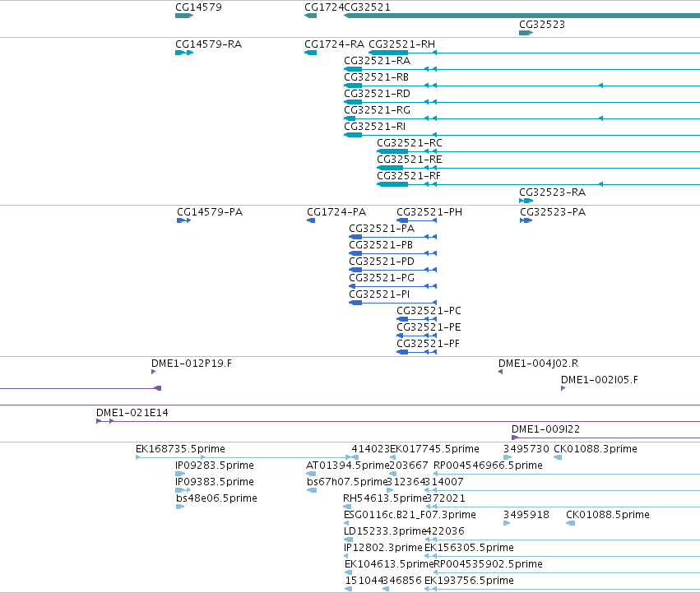This screenshot has height=593, width=700.
Task: Click the CG32523-RA transcript glyph
Action: point(526,201)
